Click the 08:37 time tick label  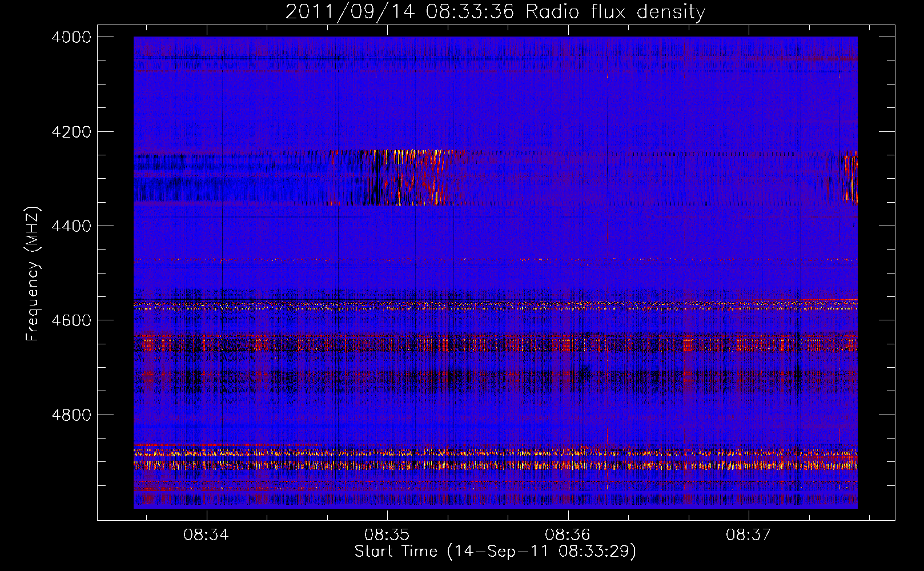point(749,535)
